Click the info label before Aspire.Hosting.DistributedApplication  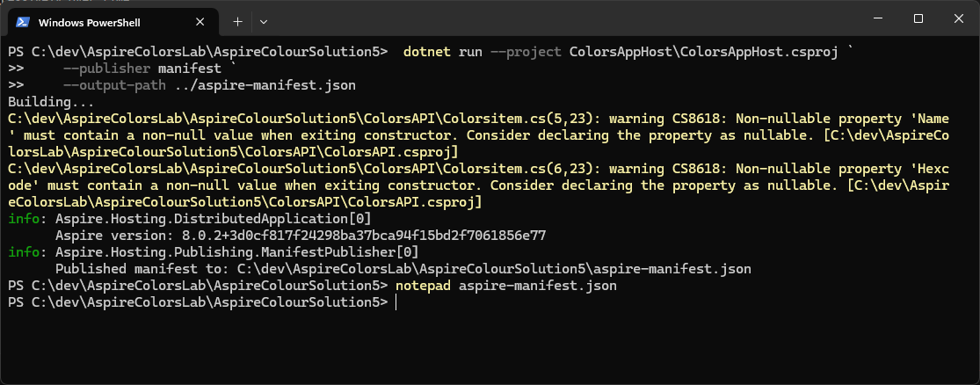pos(23,219)
